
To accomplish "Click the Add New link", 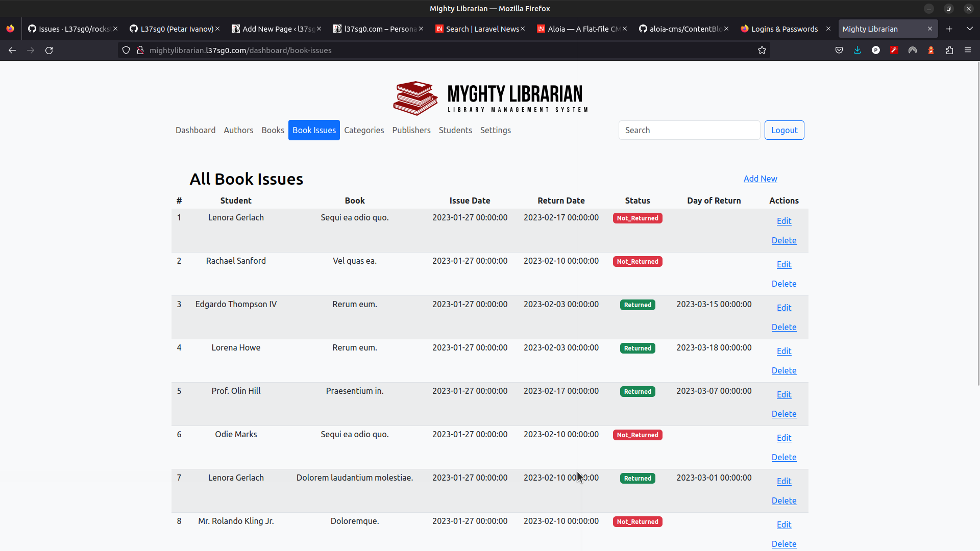I will [760, 179].
